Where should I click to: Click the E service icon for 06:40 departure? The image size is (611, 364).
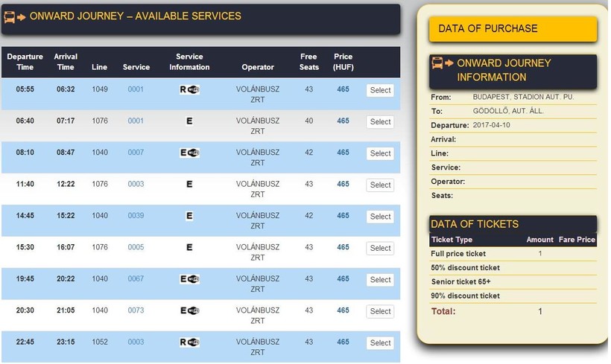[x=189, y=121]
